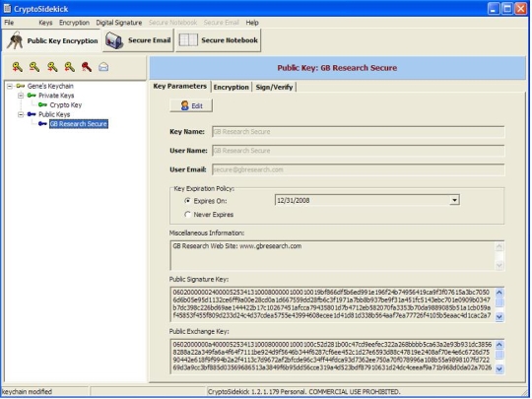Select the Private Keys tree label
Viewport: 532px width, 399px height.
(56, 96)
